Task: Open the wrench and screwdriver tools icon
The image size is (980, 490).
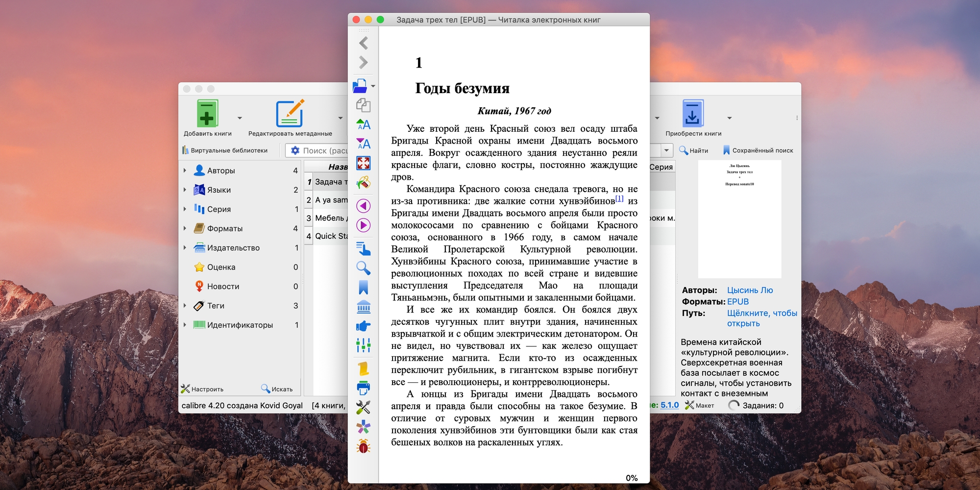Action: 363,407
